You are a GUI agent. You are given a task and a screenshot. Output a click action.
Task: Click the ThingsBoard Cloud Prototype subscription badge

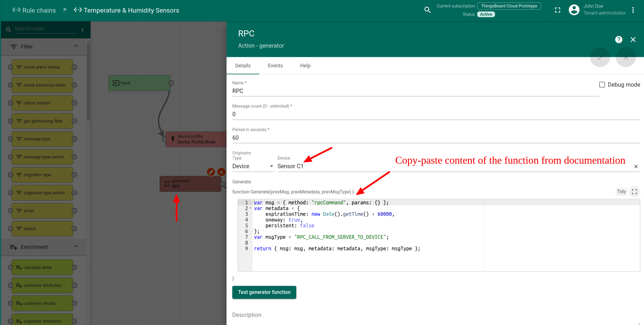click(x=509, y=6)
